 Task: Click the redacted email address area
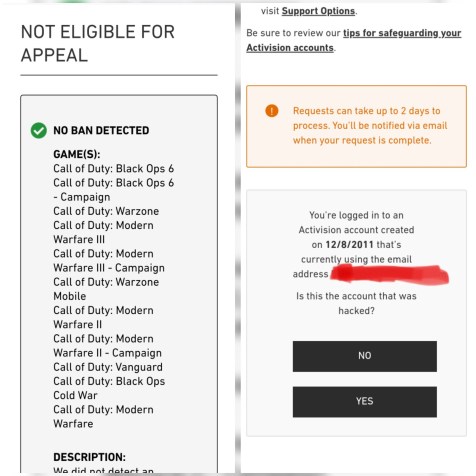coord(389,274)
